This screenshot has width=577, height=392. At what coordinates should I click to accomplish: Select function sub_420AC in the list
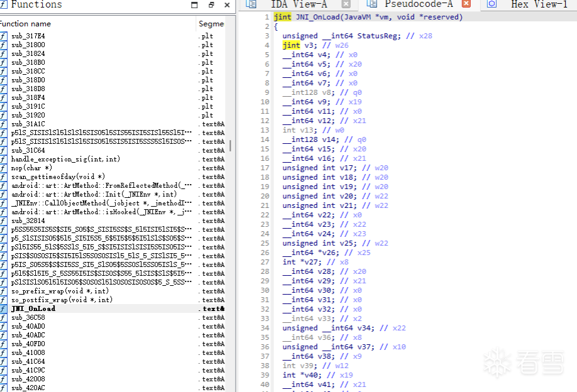[x=28, y=388]
